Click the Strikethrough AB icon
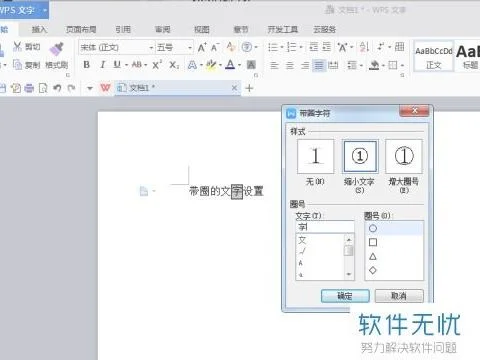 (x=137, y=64)
